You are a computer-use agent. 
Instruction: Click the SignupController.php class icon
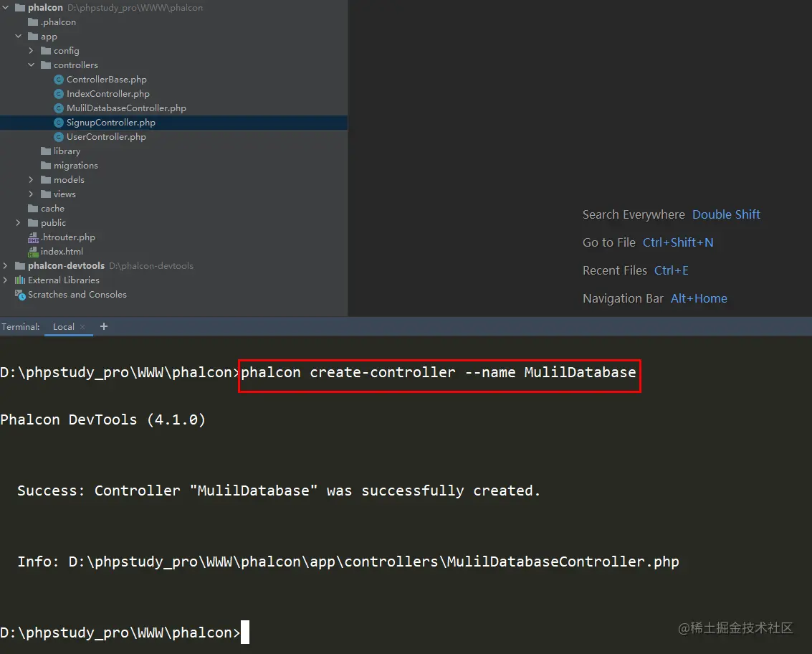59,123
